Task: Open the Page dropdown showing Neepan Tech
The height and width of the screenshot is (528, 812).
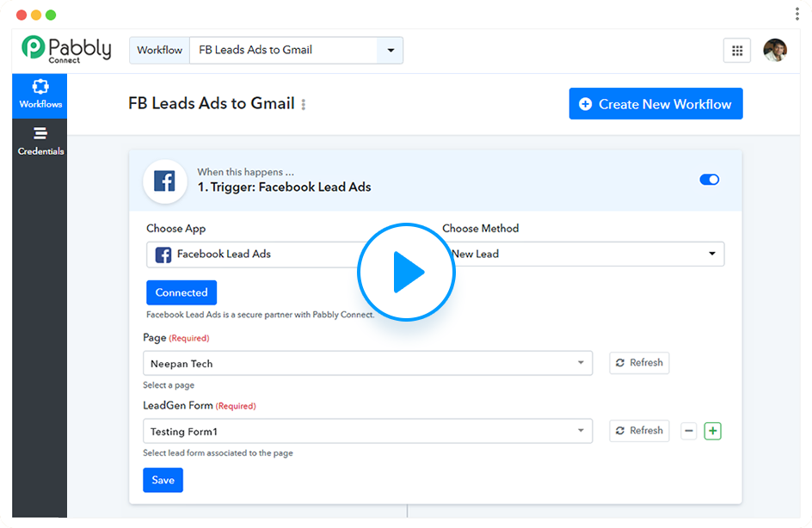Action: 367,363
